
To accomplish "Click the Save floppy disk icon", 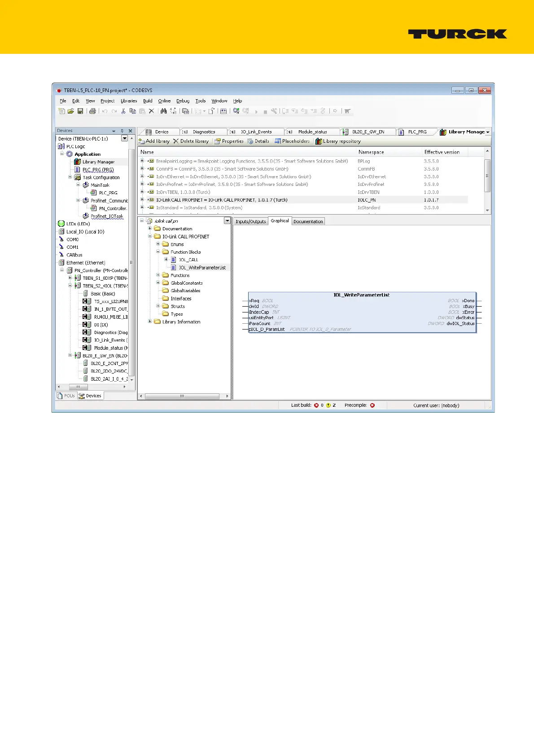I will [80, 111].
